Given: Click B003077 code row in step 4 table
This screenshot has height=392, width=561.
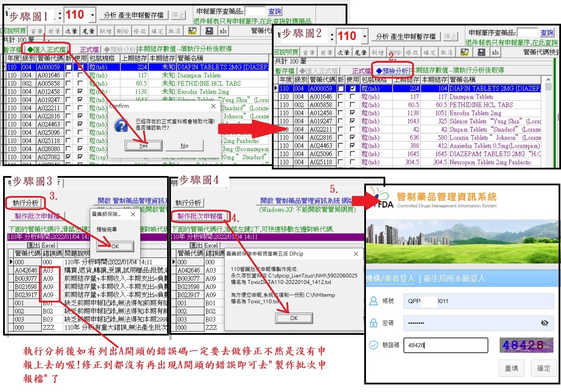Looking at the screenshot, I should pyautogui.click(x=189, y=278).
